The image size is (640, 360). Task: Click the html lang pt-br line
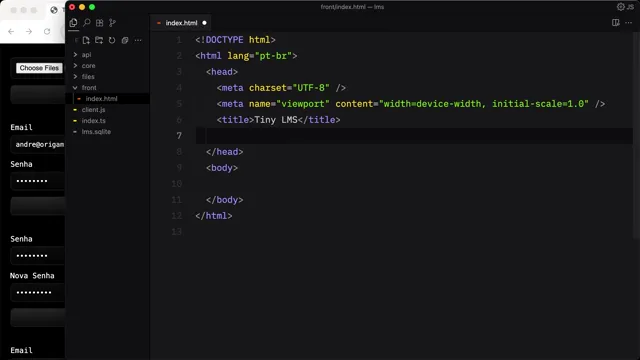[246, 56]
